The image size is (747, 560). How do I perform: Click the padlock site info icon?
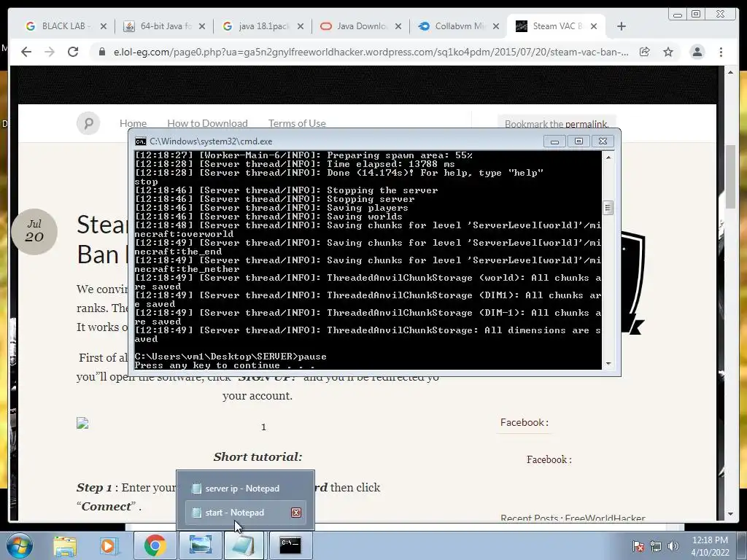point(102,52)
